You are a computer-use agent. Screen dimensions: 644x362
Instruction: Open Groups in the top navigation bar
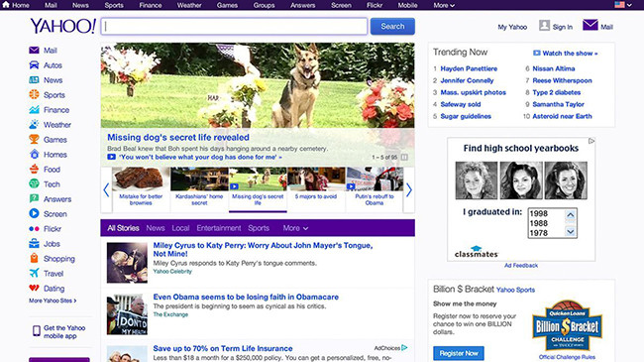[x=265, y=5]
